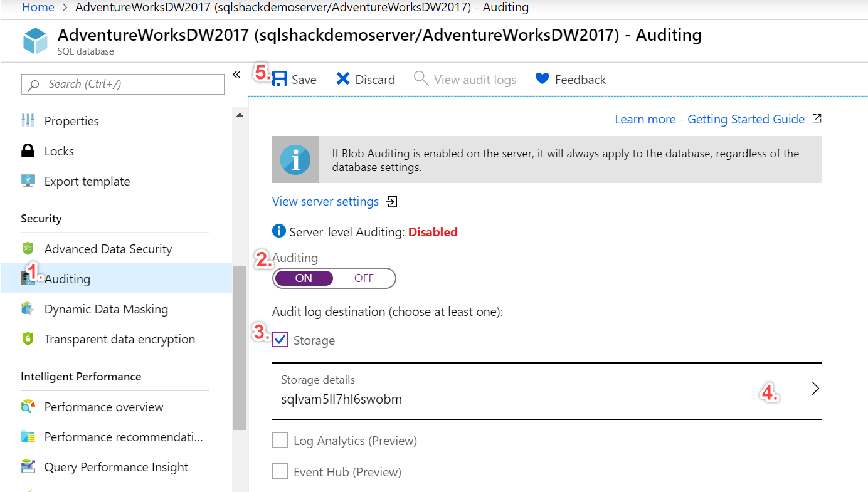Click storage account name sqlvam5ll7hl6swobm

coord(341,399)
